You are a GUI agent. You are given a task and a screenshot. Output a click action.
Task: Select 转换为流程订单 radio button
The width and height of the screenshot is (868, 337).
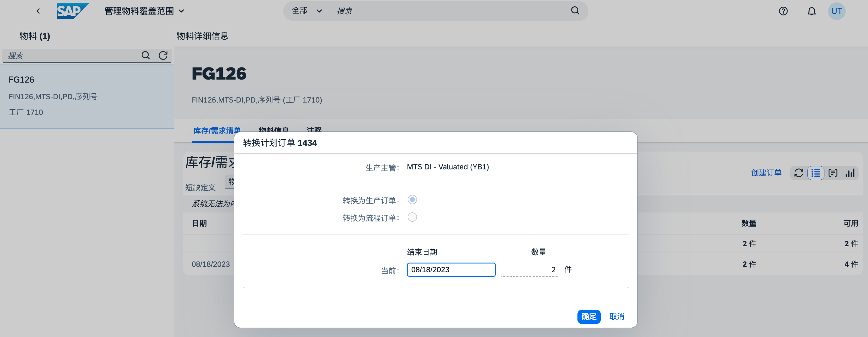tap(413, 217)
